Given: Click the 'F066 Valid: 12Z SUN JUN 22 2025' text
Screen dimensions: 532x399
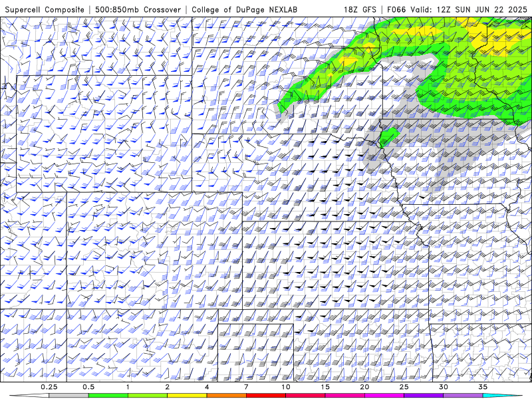Looking at the screenshot, I should click(x=457, y=9).
